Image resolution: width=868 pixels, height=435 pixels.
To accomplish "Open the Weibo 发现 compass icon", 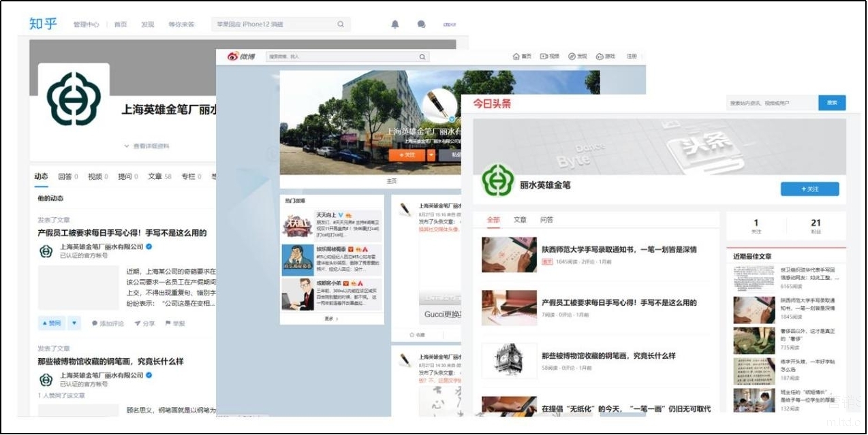I will pyautogui.click(x=572, y=57).
